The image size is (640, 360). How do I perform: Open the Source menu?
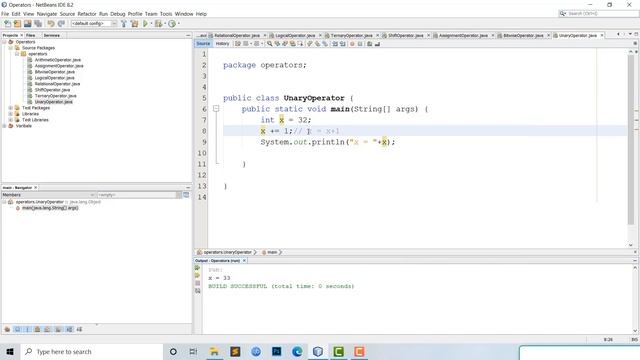[67, 14]
